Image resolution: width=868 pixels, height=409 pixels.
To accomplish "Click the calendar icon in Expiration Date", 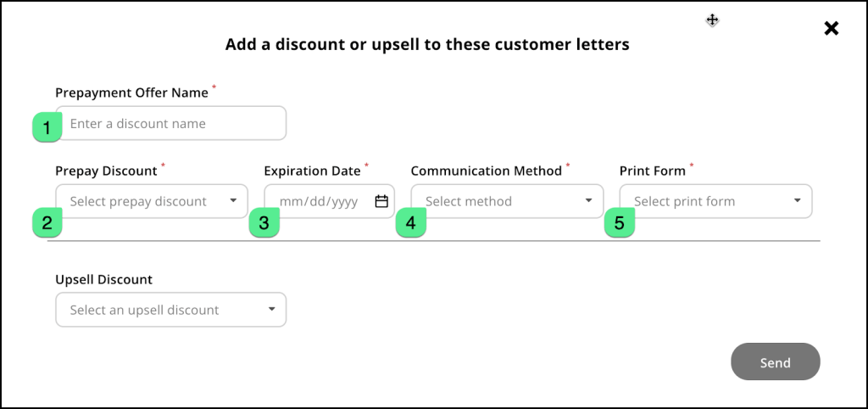I will [x=381, y=202].
